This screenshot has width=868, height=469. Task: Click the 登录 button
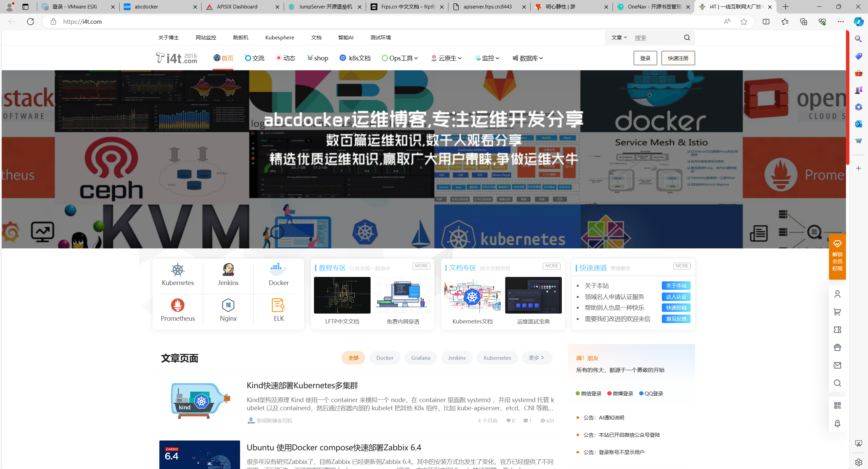[x=645, y=58]
